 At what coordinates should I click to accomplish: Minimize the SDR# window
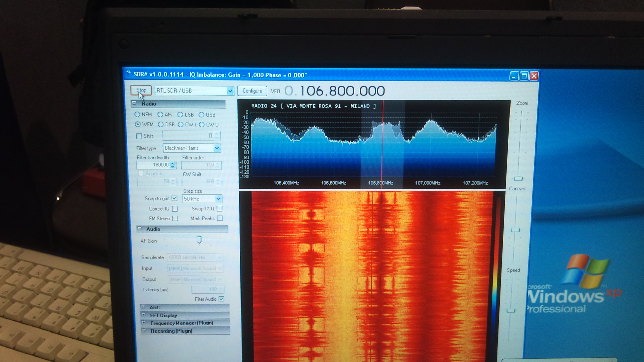pyautogui.click(x=514, y=76)
